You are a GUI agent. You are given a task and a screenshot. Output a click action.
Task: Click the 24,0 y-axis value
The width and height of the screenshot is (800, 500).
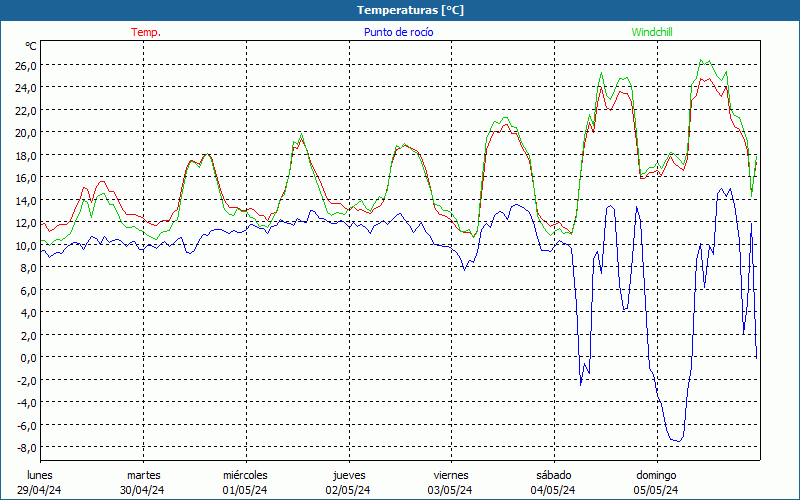pyautogui.click(x=27, y=88)
